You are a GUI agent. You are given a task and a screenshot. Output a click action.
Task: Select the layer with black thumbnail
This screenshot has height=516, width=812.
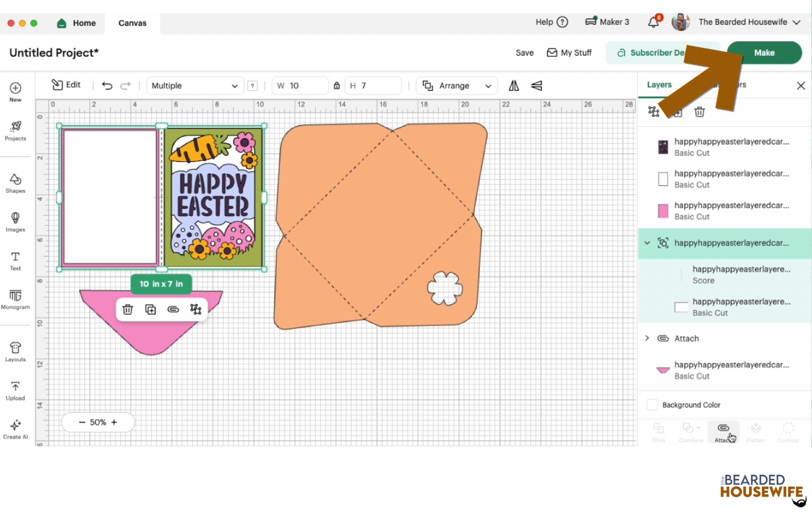725,147
